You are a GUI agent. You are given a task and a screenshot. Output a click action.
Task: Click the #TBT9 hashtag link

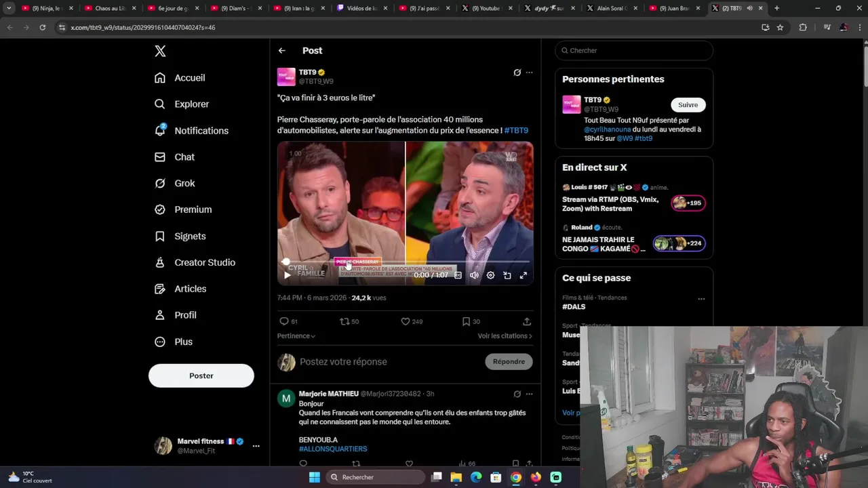(516, 131)
